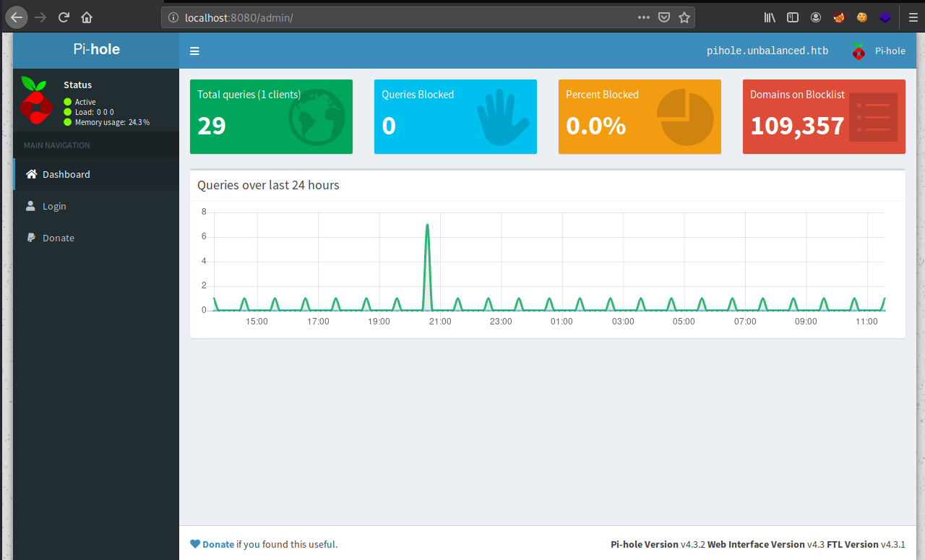Open the purple cube extension icon
The height and width of the screenshot is (560, 925).
pyautogui.click(x=885, y=17)
